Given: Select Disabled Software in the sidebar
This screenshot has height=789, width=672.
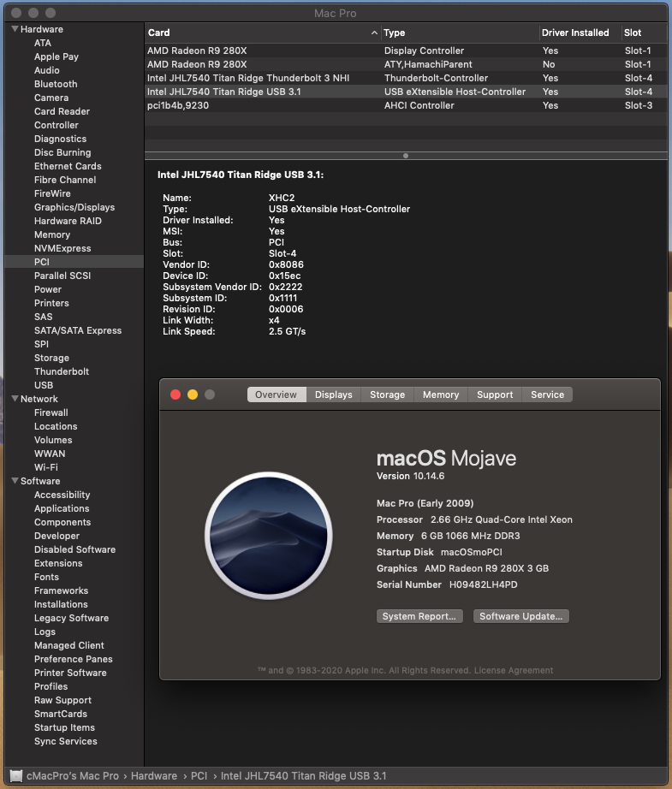Looking at the screenshot, I should 75,549.
